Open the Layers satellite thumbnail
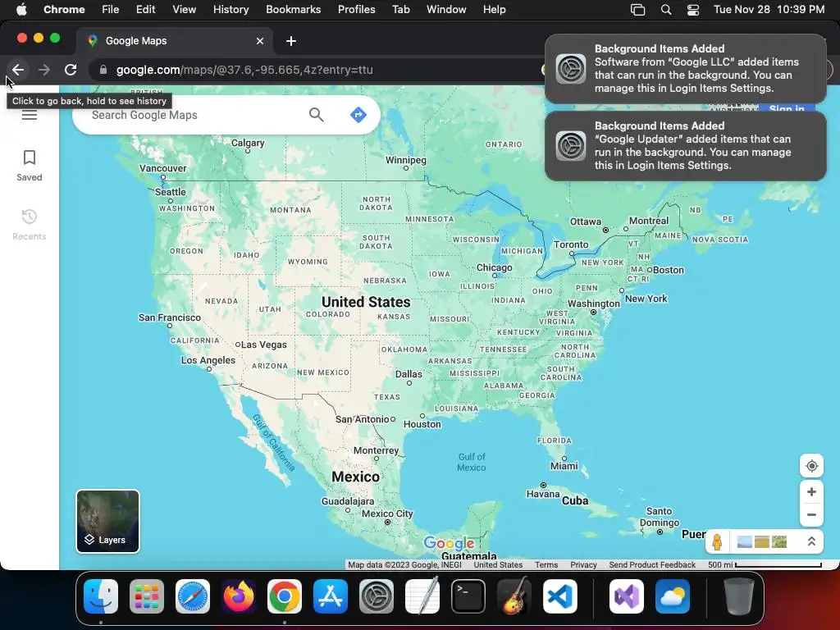This screenshot has width=840, height=630. click(x=107, y=521)
